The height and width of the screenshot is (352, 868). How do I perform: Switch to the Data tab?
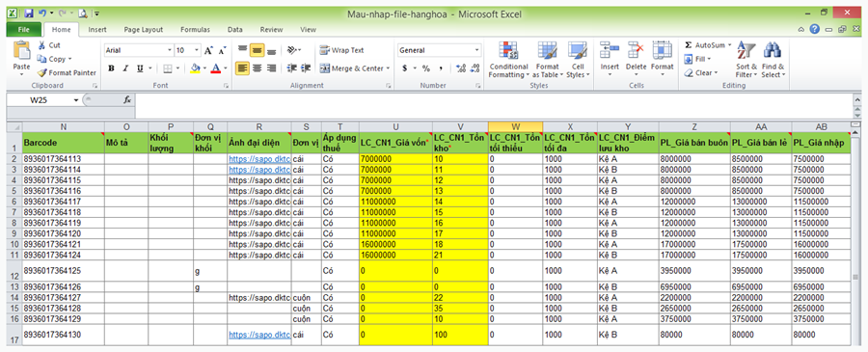click(234, 30)
